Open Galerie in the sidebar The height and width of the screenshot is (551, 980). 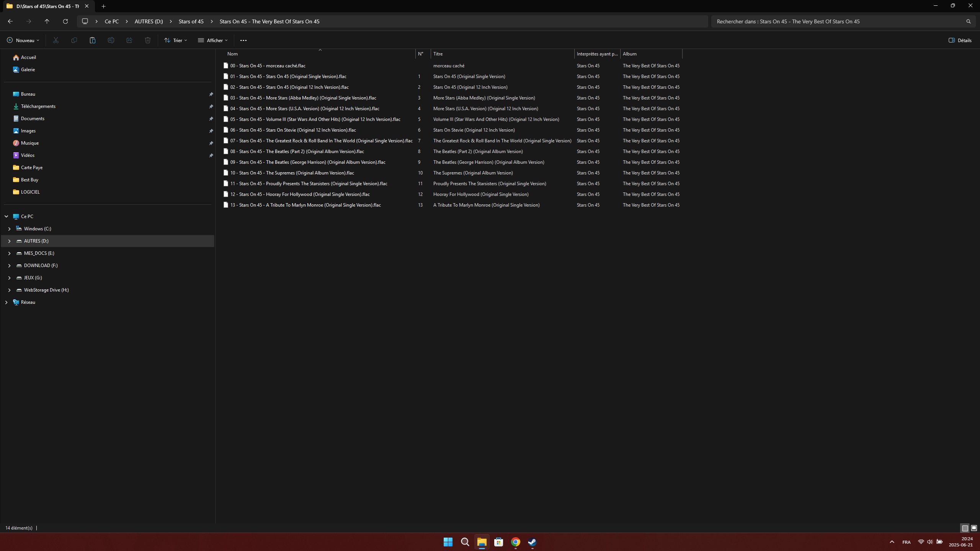coord(28,70)
